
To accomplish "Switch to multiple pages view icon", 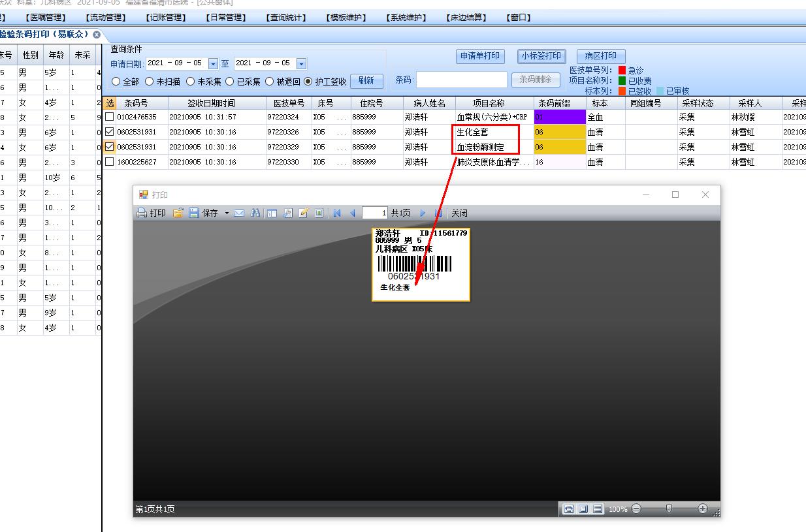I will 598,509.
